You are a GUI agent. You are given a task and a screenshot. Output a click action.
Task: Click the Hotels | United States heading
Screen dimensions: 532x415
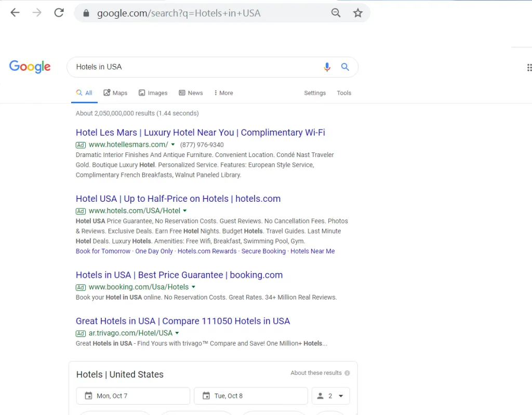tap(120, 374)
